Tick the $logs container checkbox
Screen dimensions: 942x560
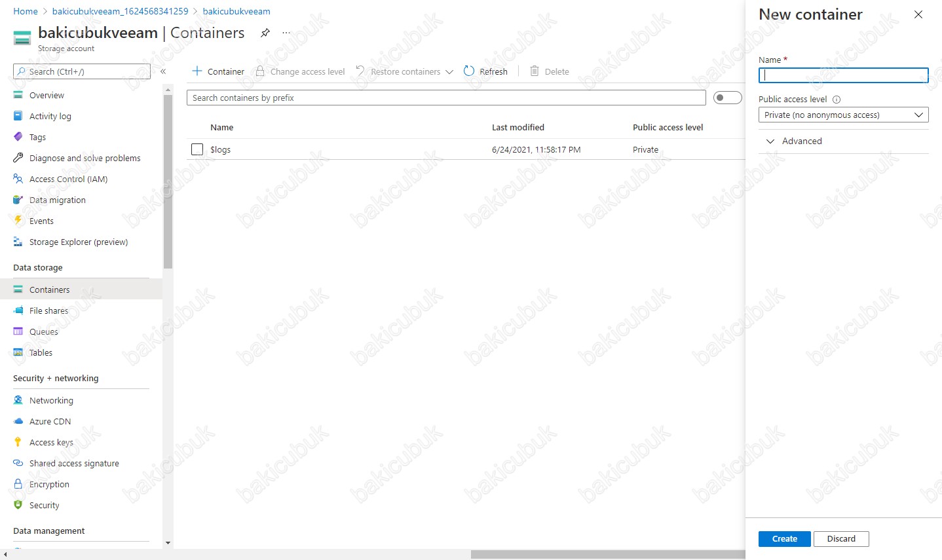[197, 149]
